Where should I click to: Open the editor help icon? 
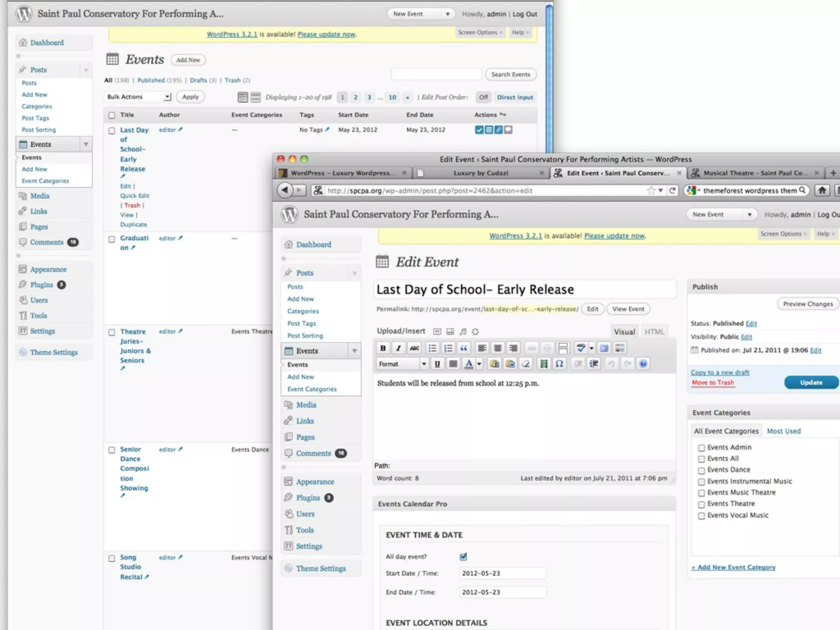[643, 364]
